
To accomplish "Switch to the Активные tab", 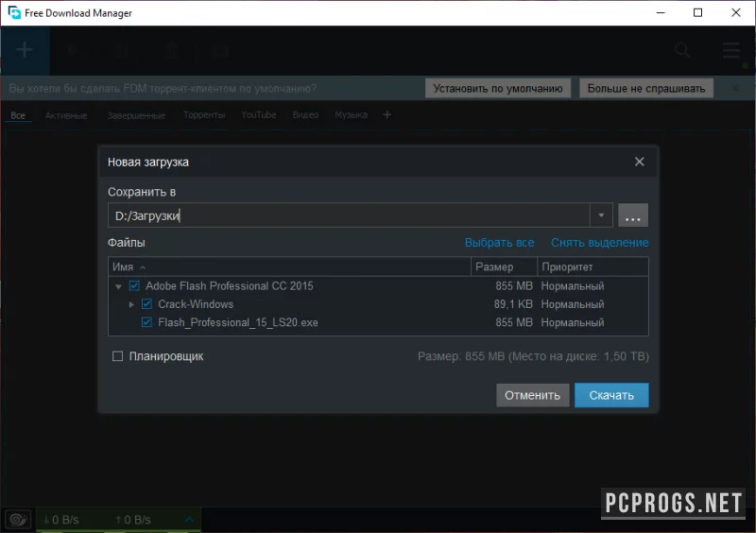I will pos(66,115).
